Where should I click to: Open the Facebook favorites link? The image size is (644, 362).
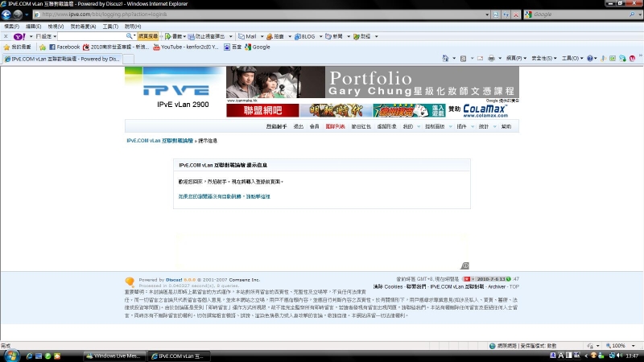pos(64,47)
